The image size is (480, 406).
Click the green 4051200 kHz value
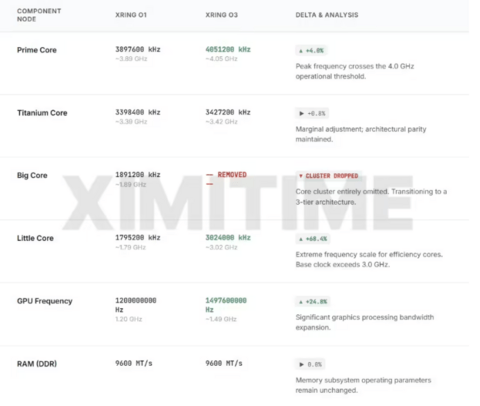228,49
